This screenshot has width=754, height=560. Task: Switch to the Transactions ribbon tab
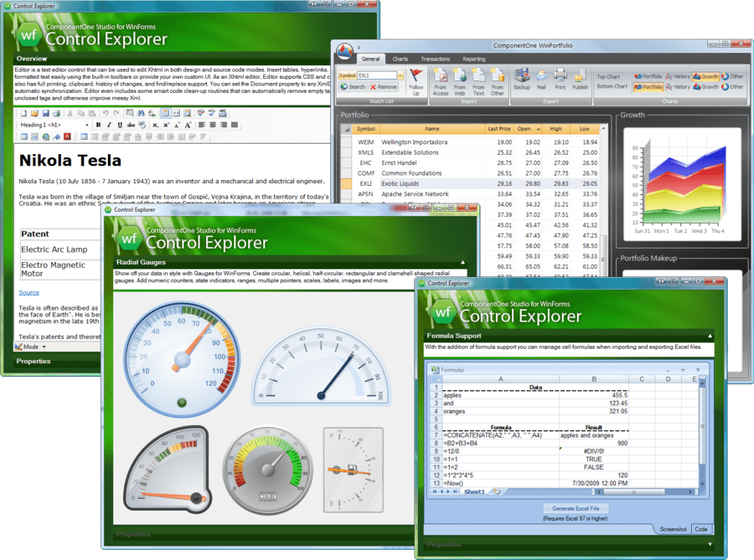pyautogui.click(x=435, y=59)
